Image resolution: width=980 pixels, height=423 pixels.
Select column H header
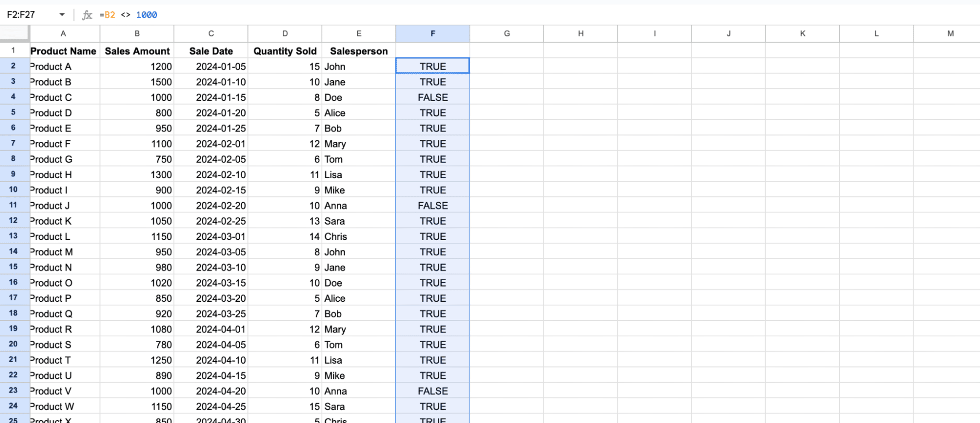(580, 33)
